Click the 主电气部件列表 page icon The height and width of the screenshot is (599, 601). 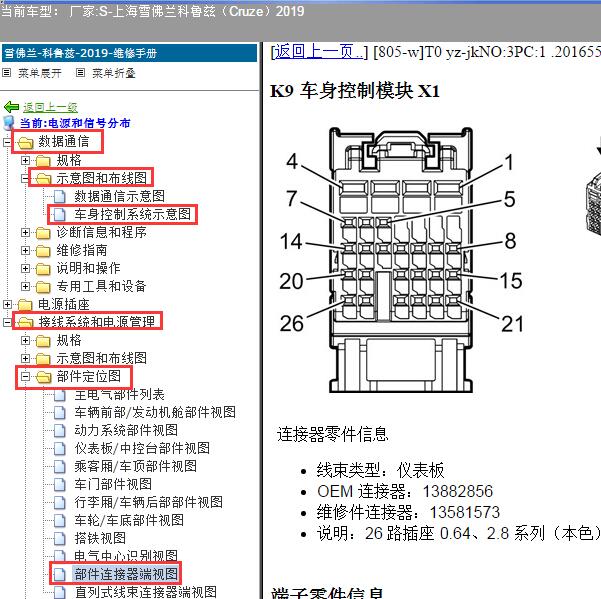(x=59, y=395)
